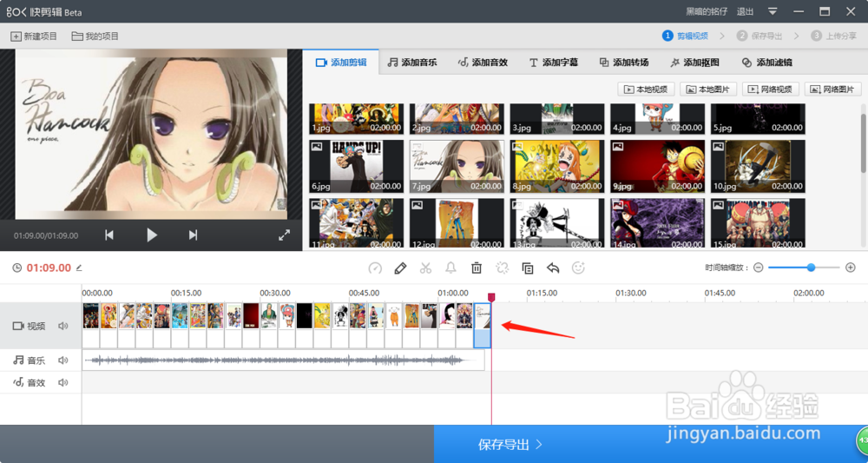868x463 pixels.
Task: Select the 8.jpg thumbnail
Action: click(557, 166)
